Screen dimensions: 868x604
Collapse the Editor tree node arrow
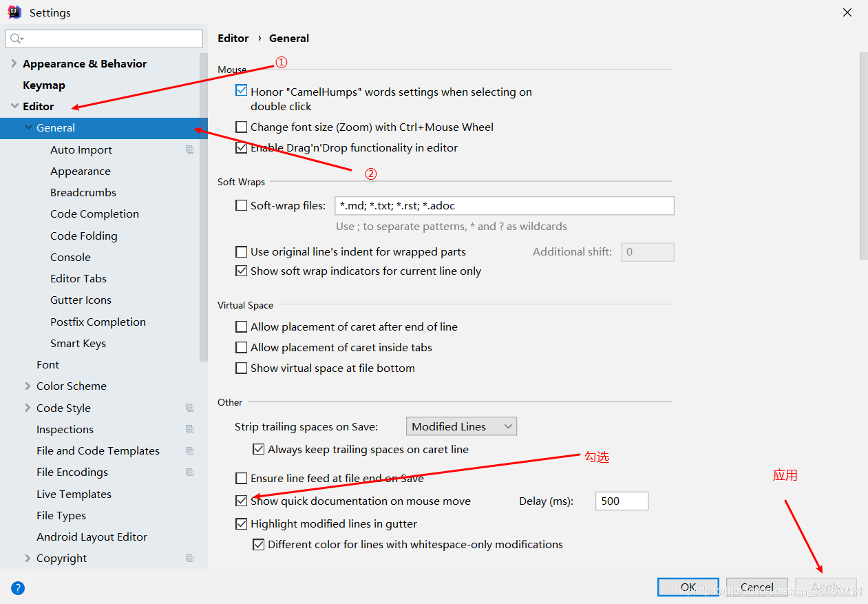(14, 106)
